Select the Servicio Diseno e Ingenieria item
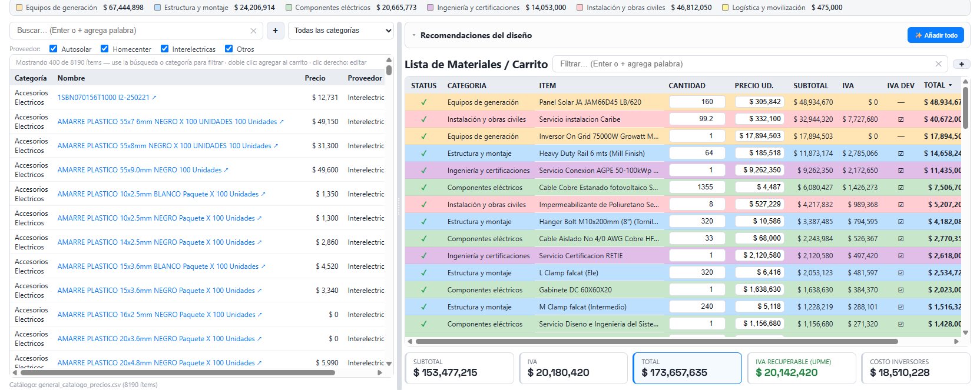 [598, 324]
